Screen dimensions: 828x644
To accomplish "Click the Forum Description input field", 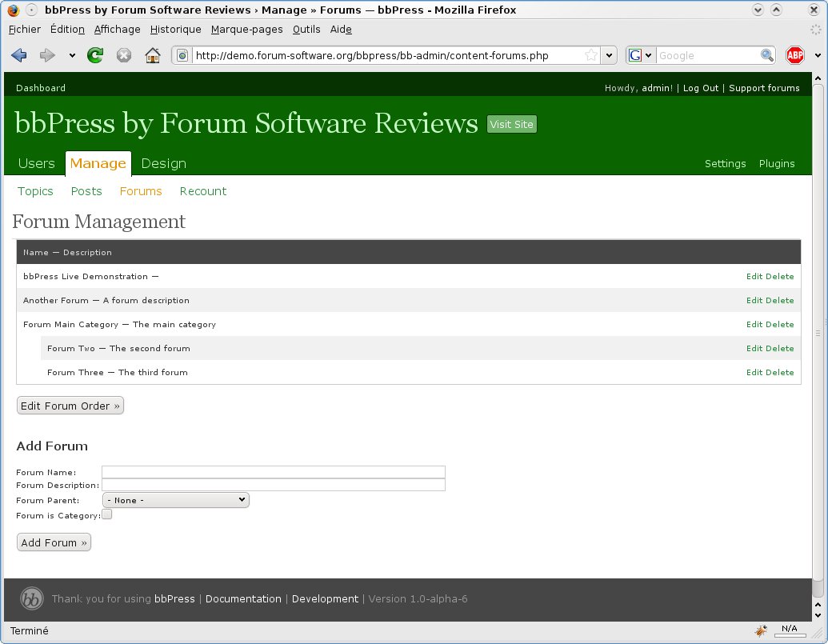I will click(274, 485).
